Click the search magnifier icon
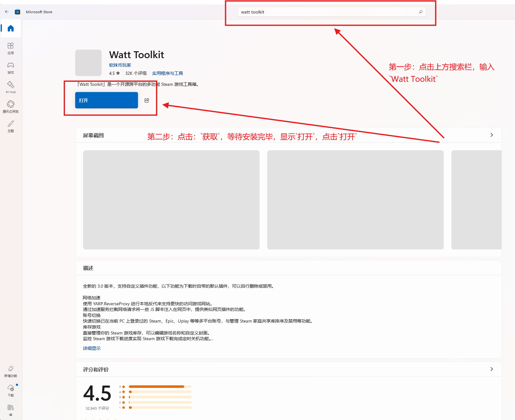 tap(421, 12)
